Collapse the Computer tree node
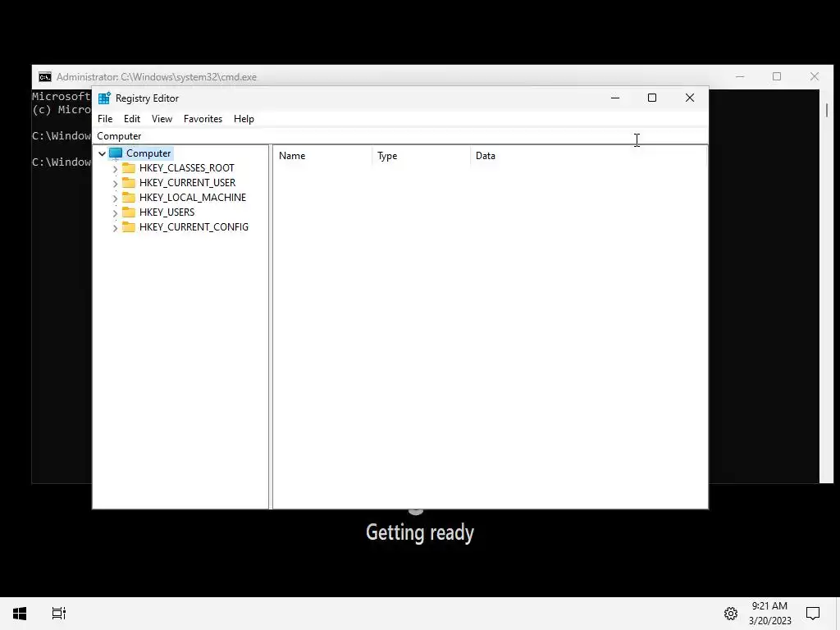The height and width of the screenshot is (630, 840). coord(102,153)
